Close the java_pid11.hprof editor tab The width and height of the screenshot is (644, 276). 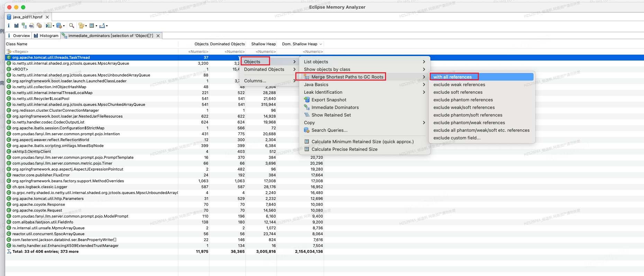click(47, 17)
